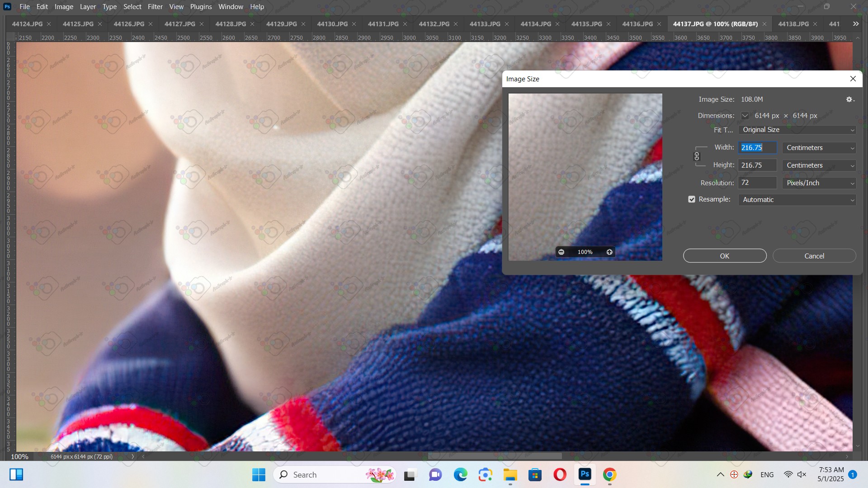The width and height of the screenshot is (868, 488).
Task: Open the Layer menu
Action: coord(88,7)
